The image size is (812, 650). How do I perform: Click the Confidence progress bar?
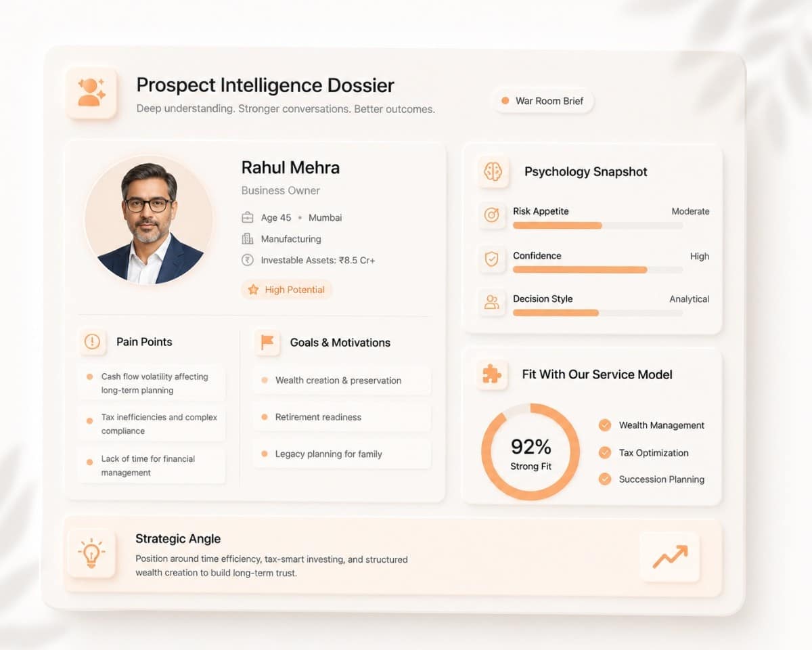[x=597, y=269]
